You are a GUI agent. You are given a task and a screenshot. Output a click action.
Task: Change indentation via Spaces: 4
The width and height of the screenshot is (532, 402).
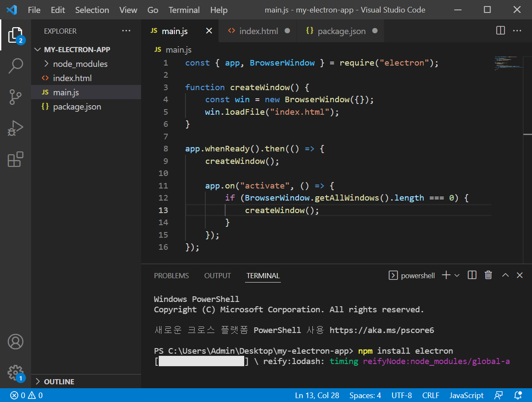[365, 395]
